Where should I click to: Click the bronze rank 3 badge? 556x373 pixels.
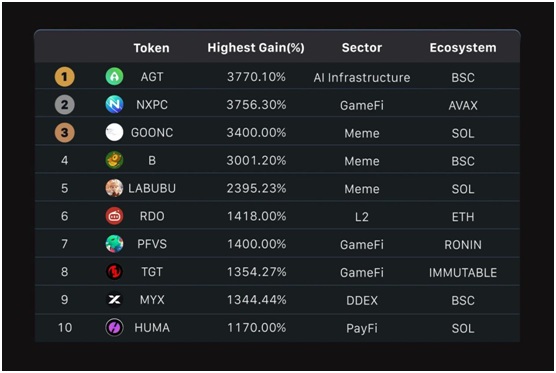click(65, 132)
